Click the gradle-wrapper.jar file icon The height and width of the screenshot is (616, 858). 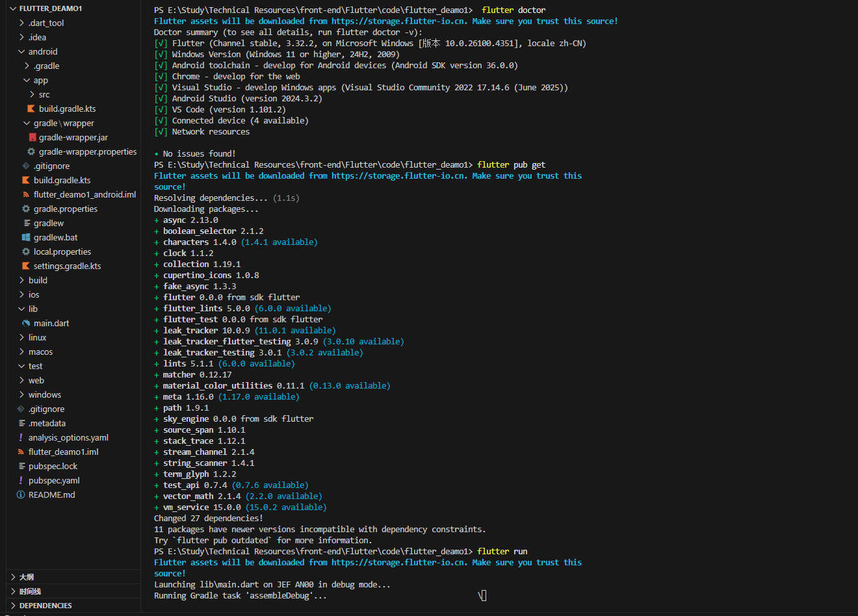[32, 137]
